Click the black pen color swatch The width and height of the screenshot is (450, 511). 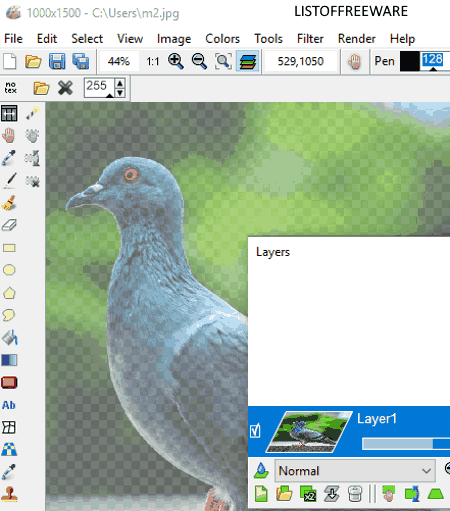(x=409, y=61)
